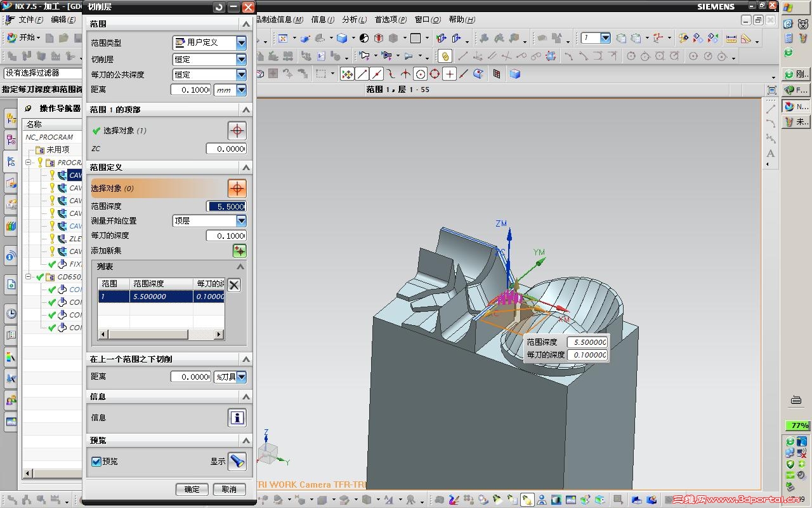
Task: Open the percent tool unit dropdown
Action: 241,377
